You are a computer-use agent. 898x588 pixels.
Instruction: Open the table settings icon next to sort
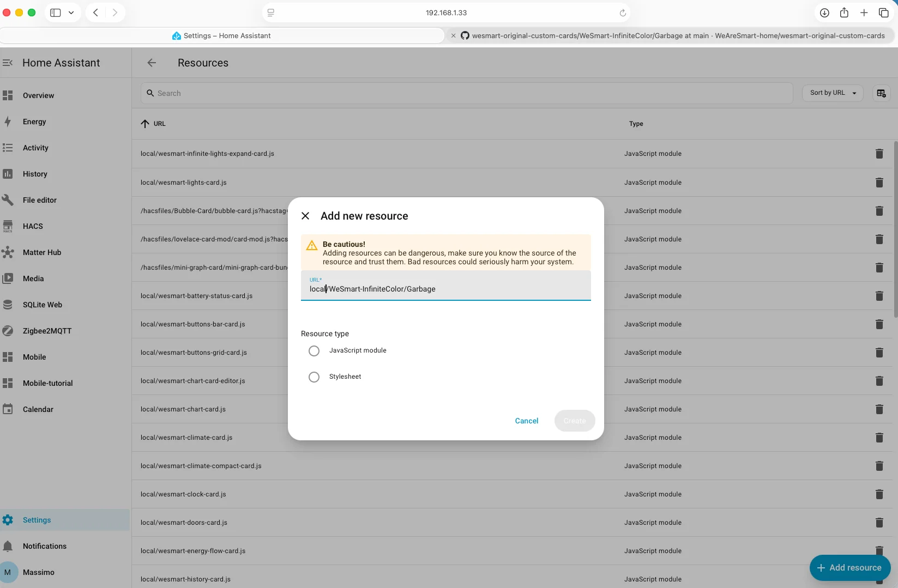click(x=881, y=93)
